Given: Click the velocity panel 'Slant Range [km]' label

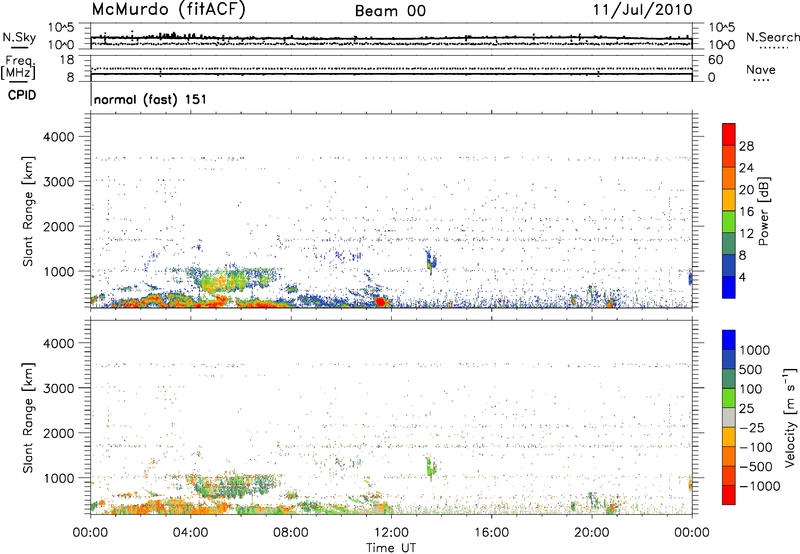Looking at the screenshot, I should pyautogui.click(x=28, y=417).
